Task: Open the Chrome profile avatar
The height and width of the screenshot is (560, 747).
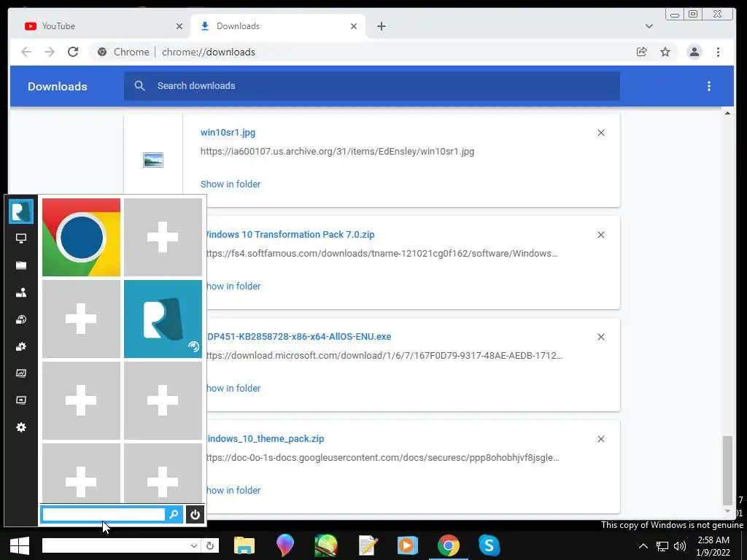Action: [694, 52]
